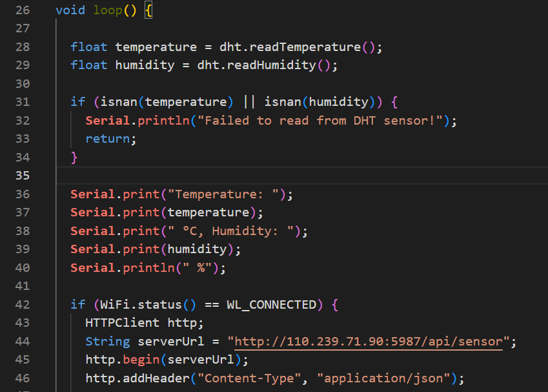Image resolution: width=548 pixels, height=392 pixels.
Task: Click the 'float' keyword before temperature
Action: click(x=89, y=47)
